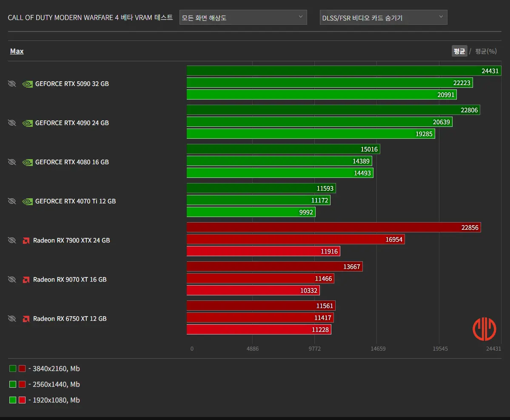The width and height of the screenshot is (510, 420).
Task: Click the RX 6750 XT bar showing 11228
Action: tap(259, 329)
